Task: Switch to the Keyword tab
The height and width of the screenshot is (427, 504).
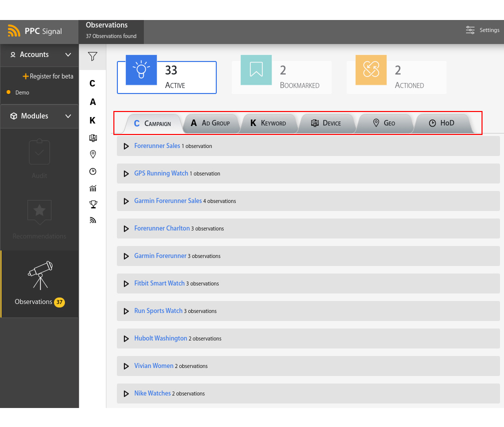Action: [268, 123]
